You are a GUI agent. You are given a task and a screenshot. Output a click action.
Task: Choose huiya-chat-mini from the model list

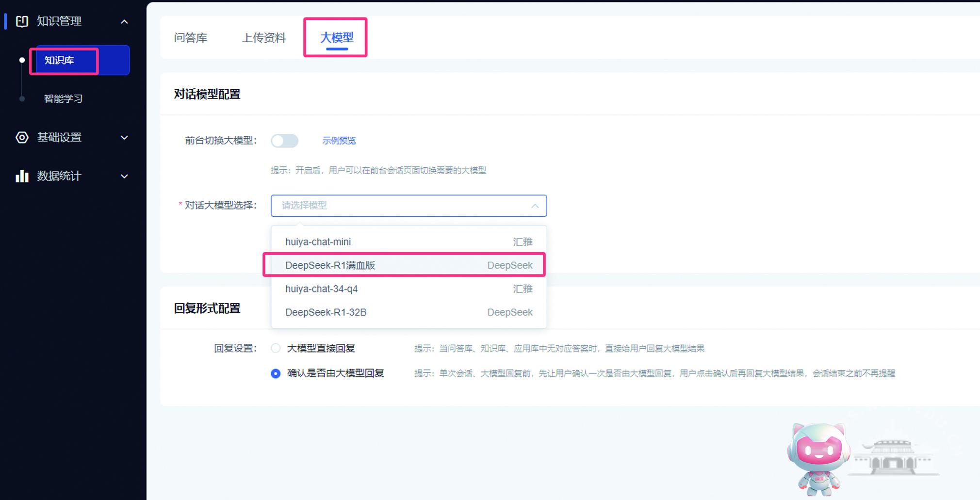pyautogui.click(x=318, y=242)
